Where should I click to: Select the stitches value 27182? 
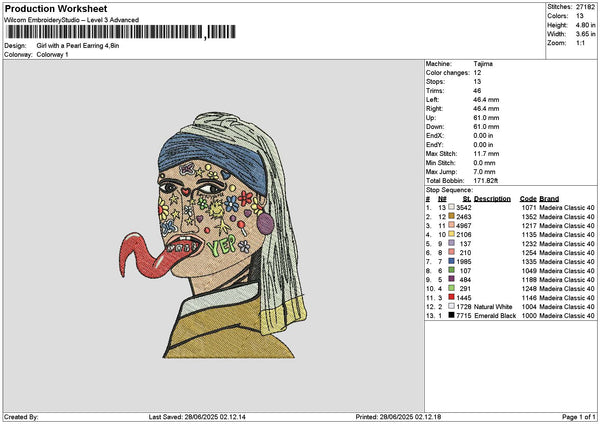coord(585,7)
